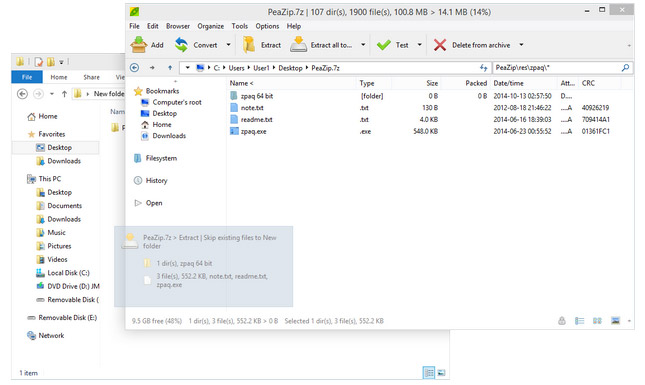This screenshot has width=645, height=385.
Task: Click Users in the PeaZip breadcrumb path
Action: (237, 68)
